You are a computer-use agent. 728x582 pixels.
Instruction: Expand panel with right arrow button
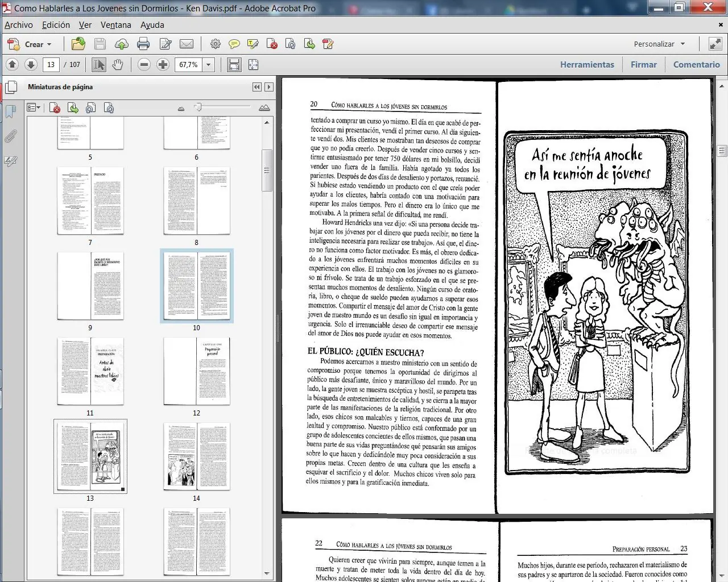point(269,87)
